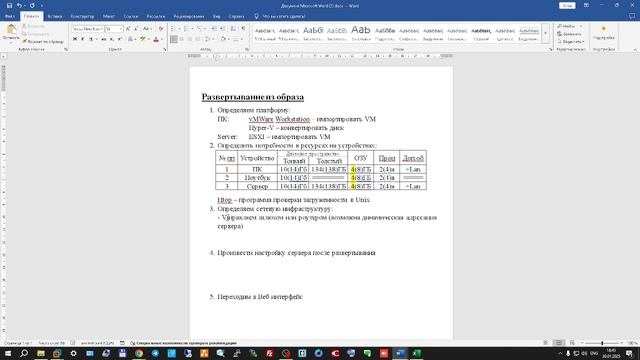Viewport: 640px width, 360px height.
Task: Apply the large 'Aab' title style
Action: coord(361,34)
